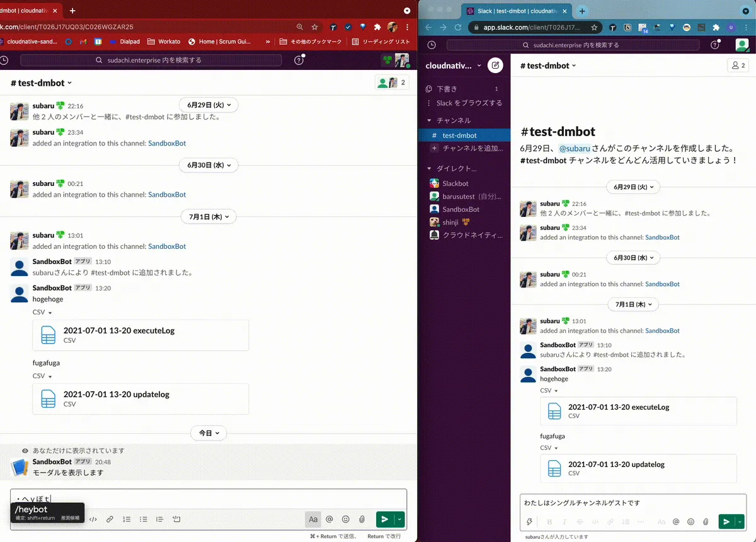The height and width of the screenshot is (542, 756).
Task: Open send options dropdown in left window
Action: [399, 519]
